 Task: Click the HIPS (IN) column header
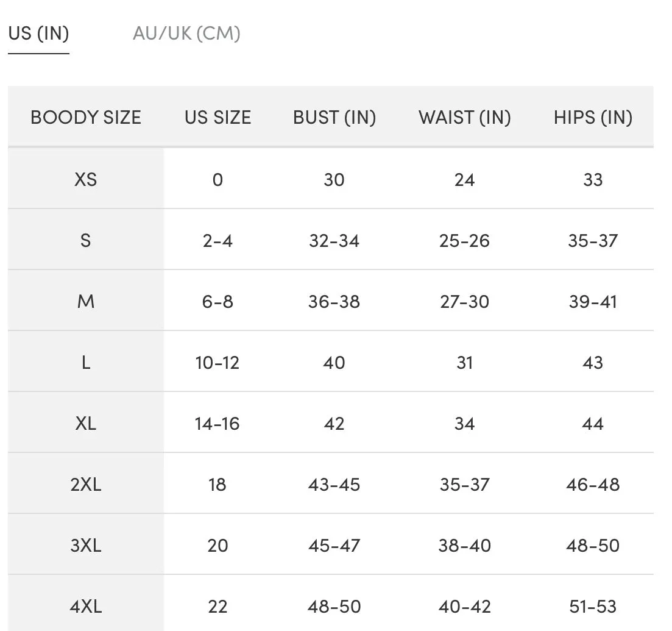(x=593, y=117)
